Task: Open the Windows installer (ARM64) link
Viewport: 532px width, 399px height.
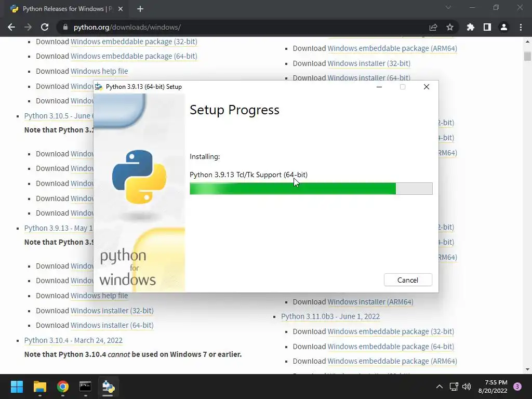Action: coord(370,302)
